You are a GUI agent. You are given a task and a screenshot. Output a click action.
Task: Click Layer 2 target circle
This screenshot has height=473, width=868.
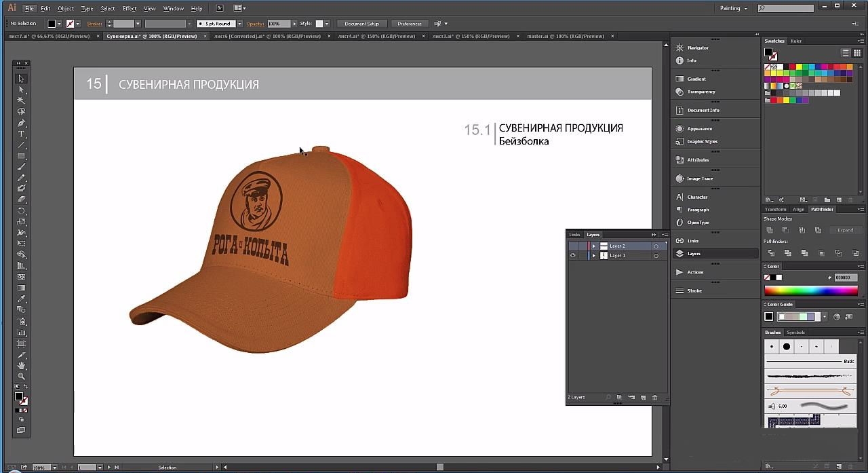click(x=656, y=246)
